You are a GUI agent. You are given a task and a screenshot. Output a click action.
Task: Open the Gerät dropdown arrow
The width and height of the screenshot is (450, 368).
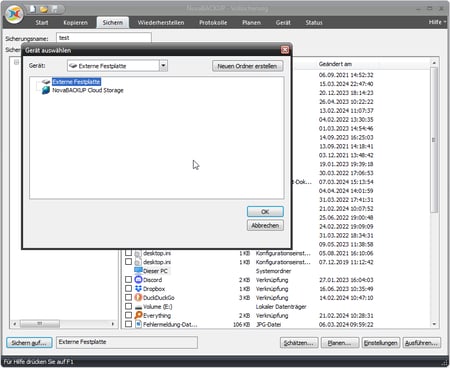pos(163,66)
